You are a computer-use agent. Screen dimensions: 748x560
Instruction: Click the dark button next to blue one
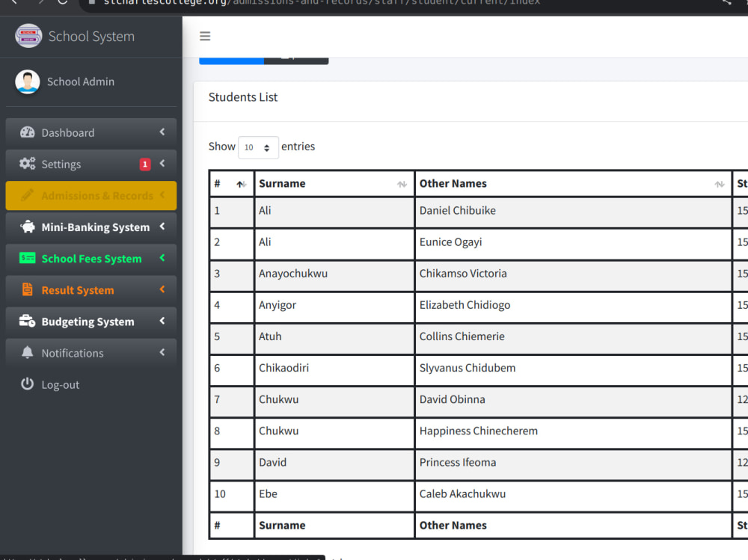[x=296, y=61]
